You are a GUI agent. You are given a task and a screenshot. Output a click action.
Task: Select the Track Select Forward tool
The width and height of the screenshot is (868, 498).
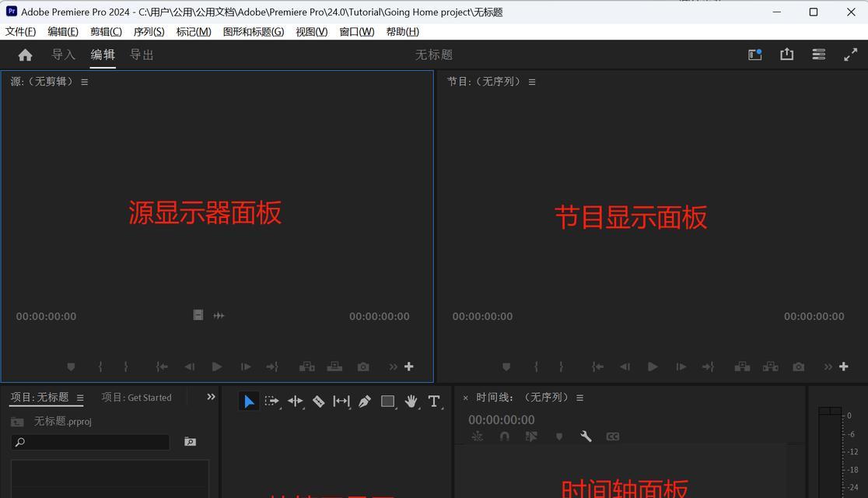pos(271,401)
